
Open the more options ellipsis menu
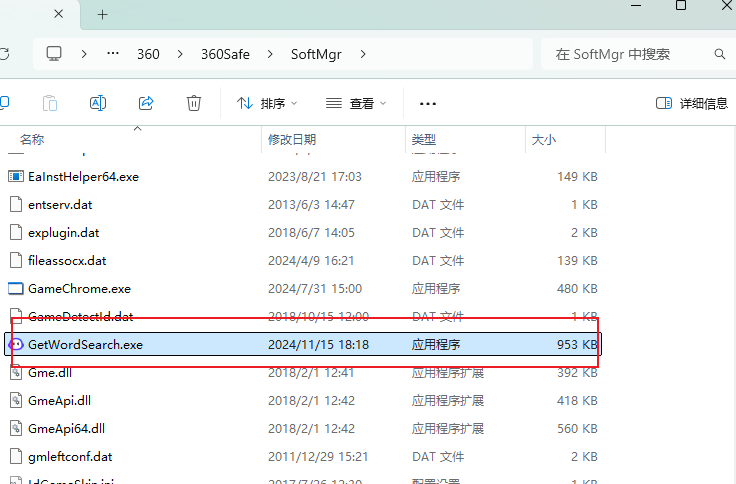(x=428, y=103)
